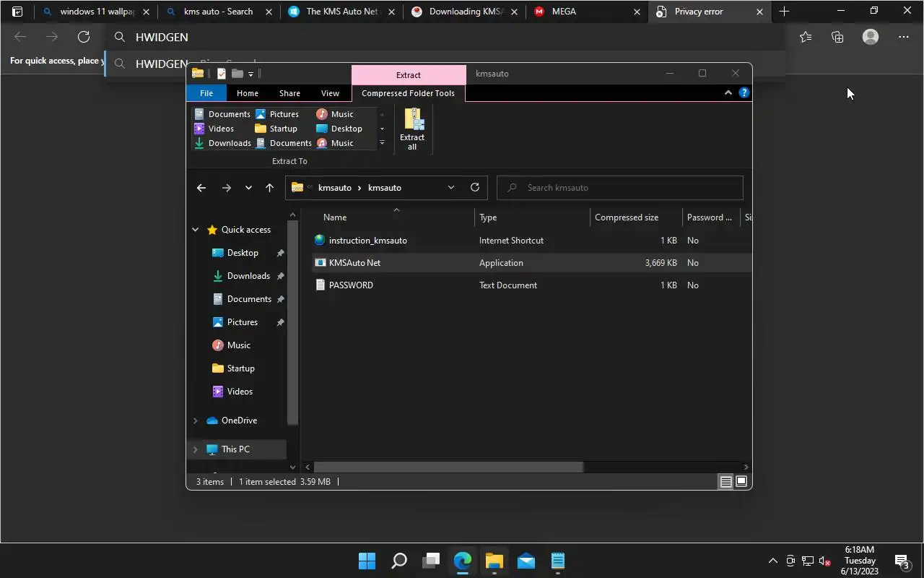Viewport: 924px width, 578px height.
Task: Extract to Pictures in the ribbon
Action: (277, 114)
